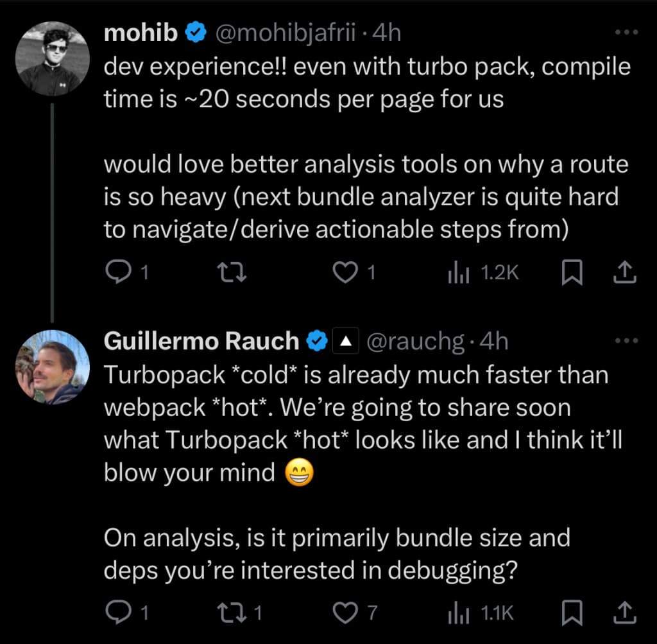Screen dimensions: 657x644
Task: View analytics on Guillermo's tweet
Action: click(459, 613)
